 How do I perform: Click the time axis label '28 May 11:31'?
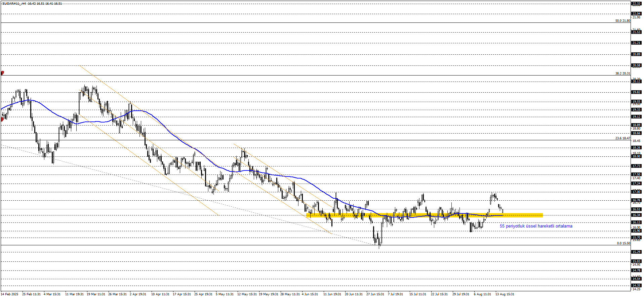click(290, 294)
